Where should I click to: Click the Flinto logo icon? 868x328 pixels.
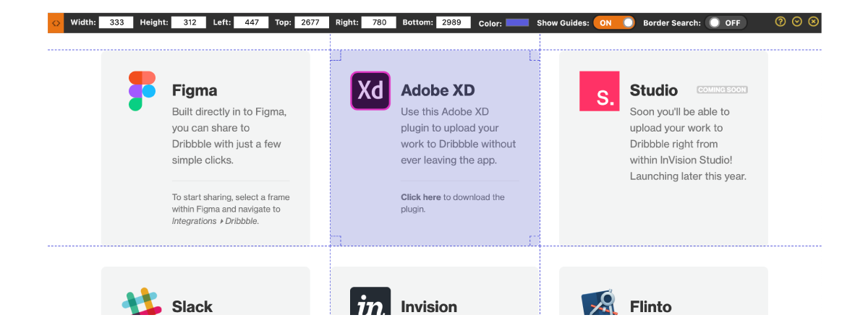coord(600,302)
